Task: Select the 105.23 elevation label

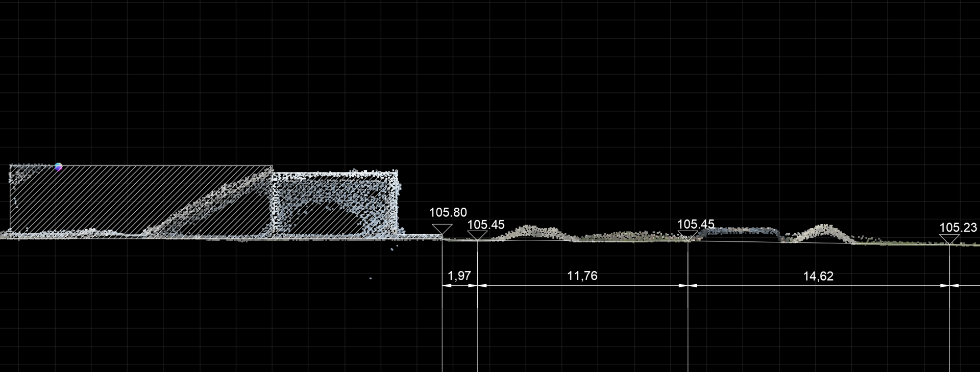Action: [958, 228]
